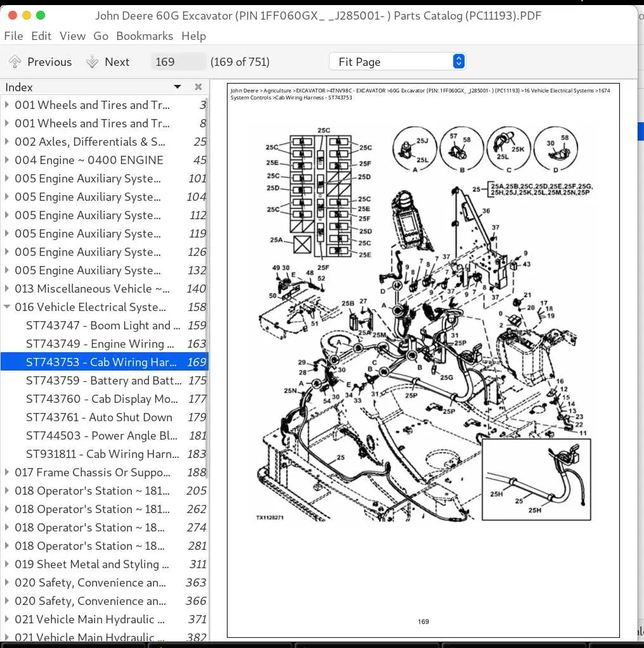Open the Help menu
Viewport: 644px width, 648px height.
(x=193, y=36)
